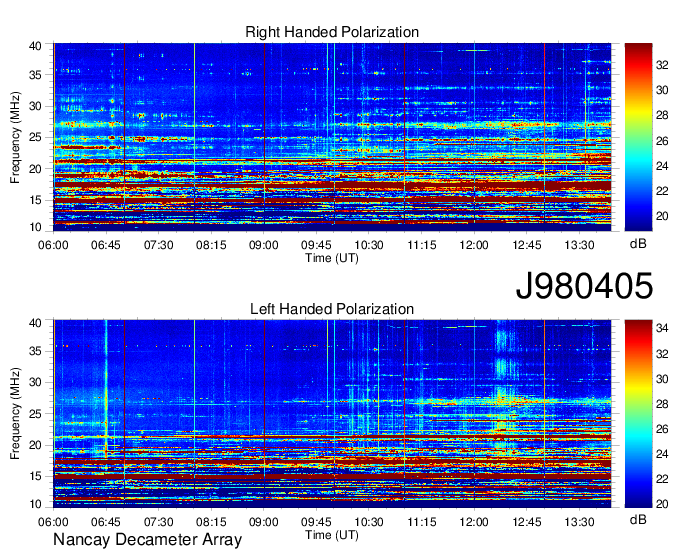
Task: Click the "13:30" time tick of Left Handed plot
Action: point(579,521)
